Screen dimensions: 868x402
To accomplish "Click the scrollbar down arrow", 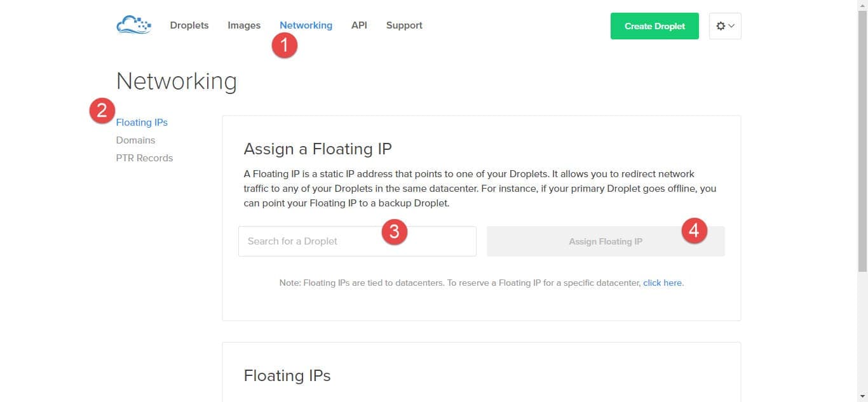I will pyautogui.click(x=862, y=397).
